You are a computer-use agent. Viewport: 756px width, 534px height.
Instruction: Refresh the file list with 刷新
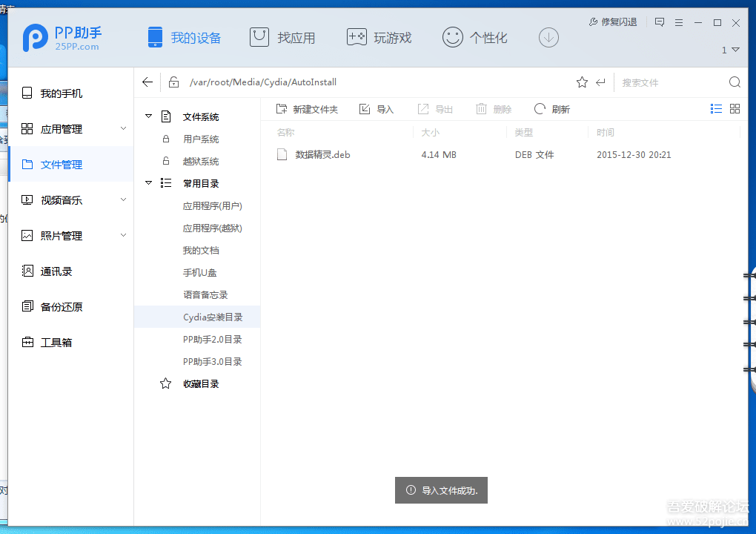pyautogui.click(x=552, y=108)
